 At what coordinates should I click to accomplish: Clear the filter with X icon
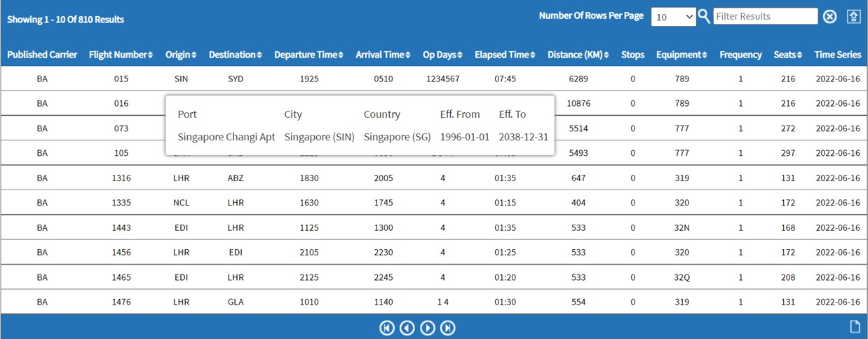(x=829, y=16)
